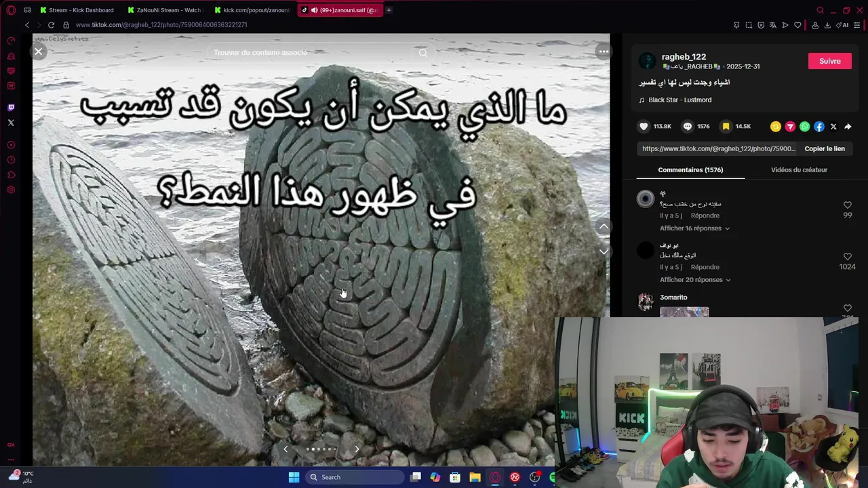Like the comment with 99 likes

pyautogui.click(x=848, y=205)
